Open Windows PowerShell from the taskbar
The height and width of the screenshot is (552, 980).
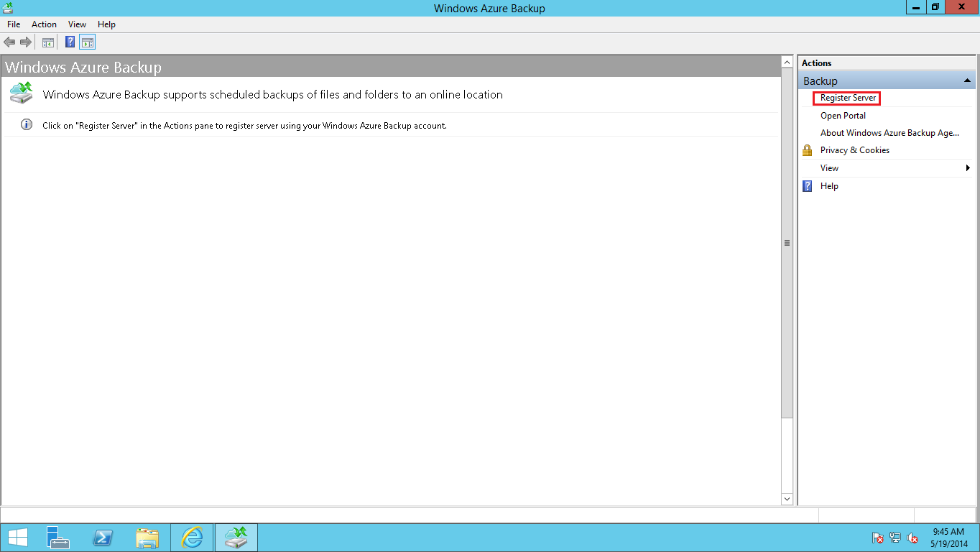pos(103,537)
